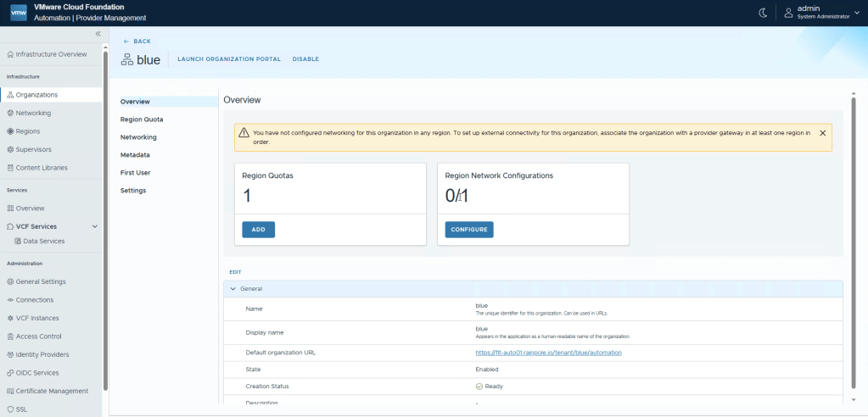Open Infrastructure Overview from sidebar

click(51, 54)
